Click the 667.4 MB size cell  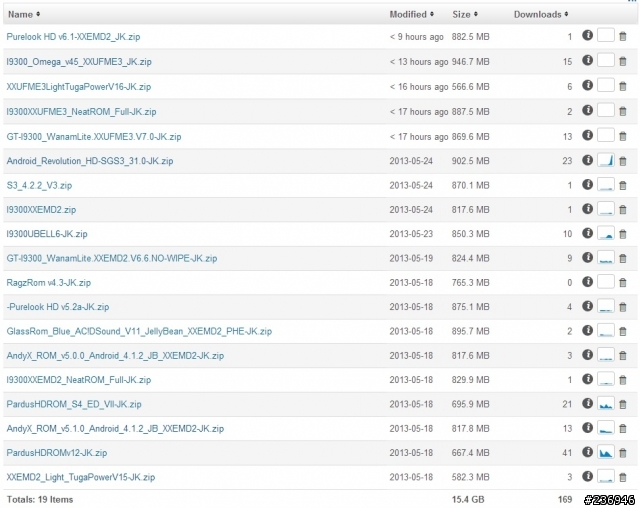[x=470, y=453]
